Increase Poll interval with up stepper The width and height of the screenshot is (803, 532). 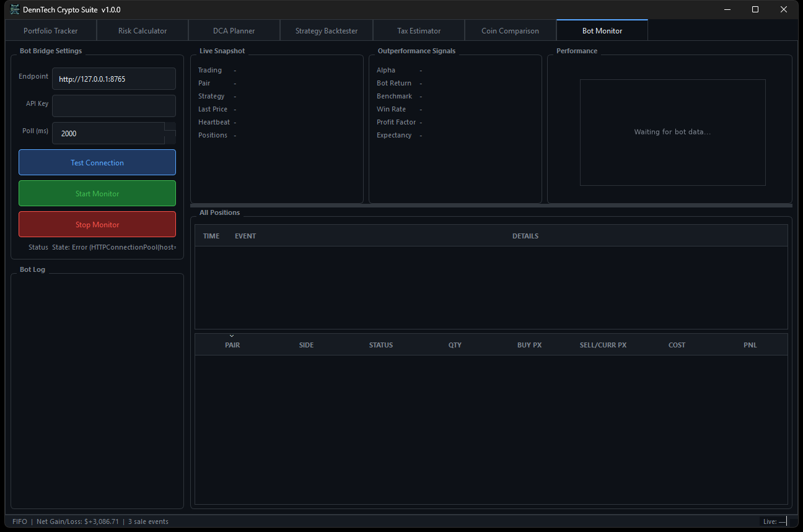(x=170, y=127)
